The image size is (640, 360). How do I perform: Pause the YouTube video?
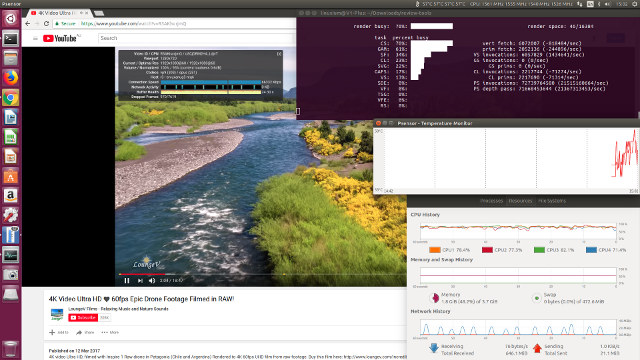[127, 280]
